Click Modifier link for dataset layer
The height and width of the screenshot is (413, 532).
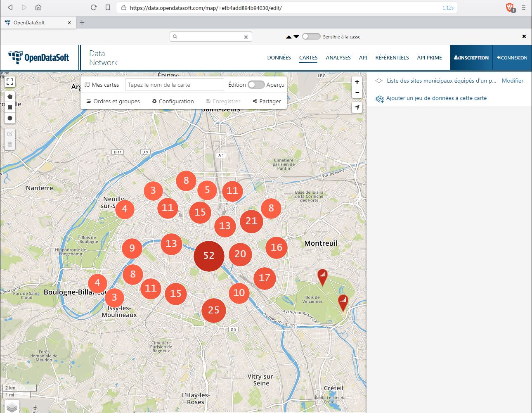coord(512,81)
